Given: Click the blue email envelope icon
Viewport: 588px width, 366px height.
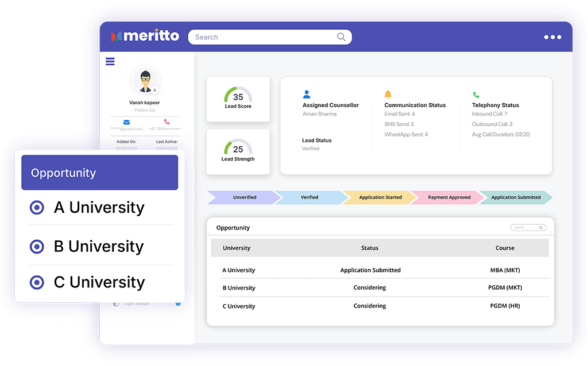Looking at the screenshot, I should click(126, 122).
